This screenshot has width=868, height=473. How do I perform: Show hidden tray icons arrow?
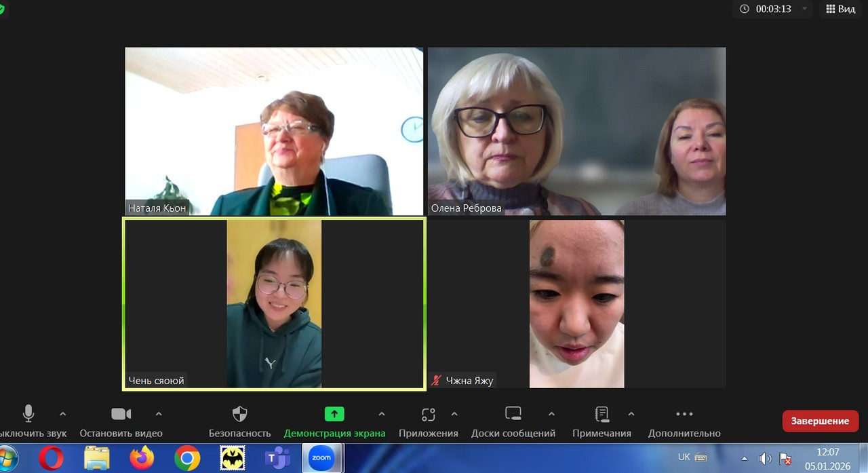745,458
